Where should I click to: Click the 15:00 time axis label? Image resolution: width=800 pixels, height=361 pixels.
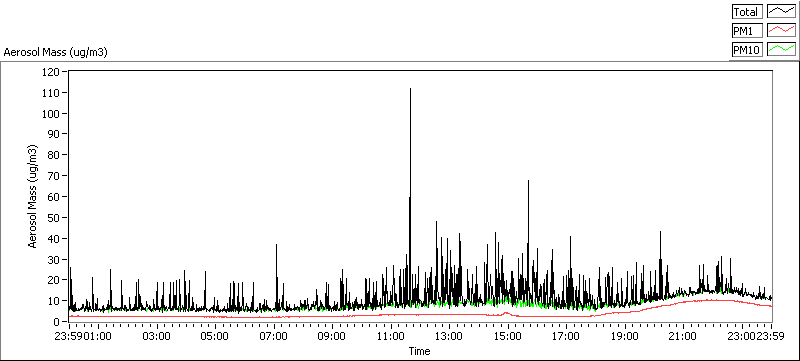[x=508, y=336]
